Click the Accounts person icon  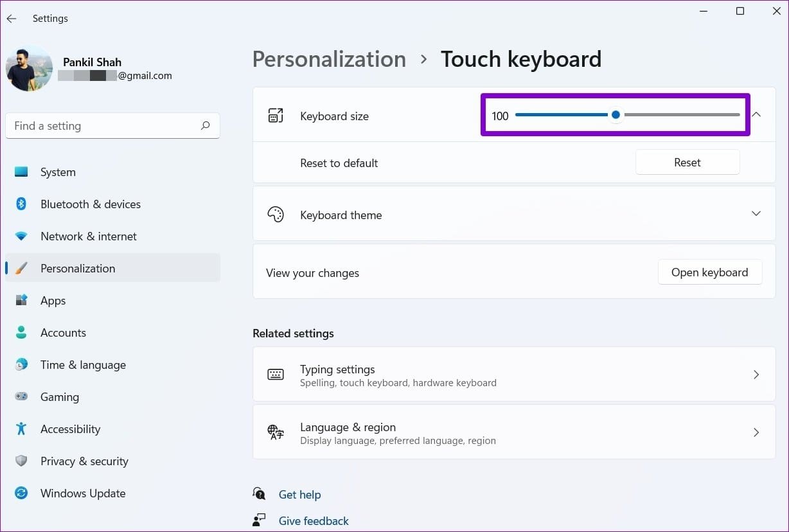pos(21,332)
